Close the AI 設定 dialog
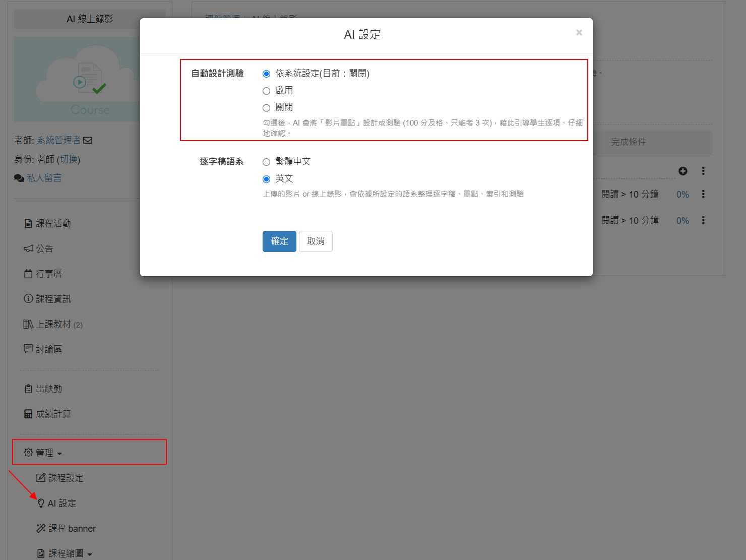Screen dimensions: 746x560 coord(579,32)
